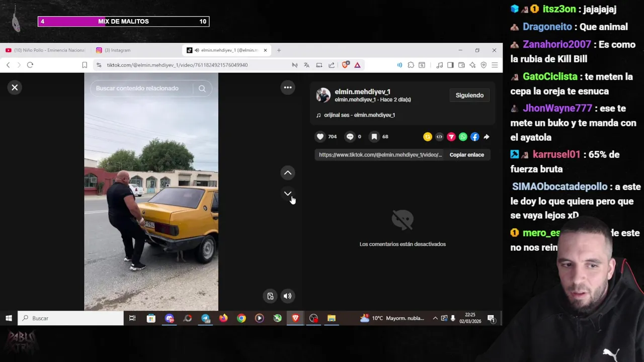Like the video with heart icon
The width and height of the screenshot is (644, 362).
tap(320, 137)
